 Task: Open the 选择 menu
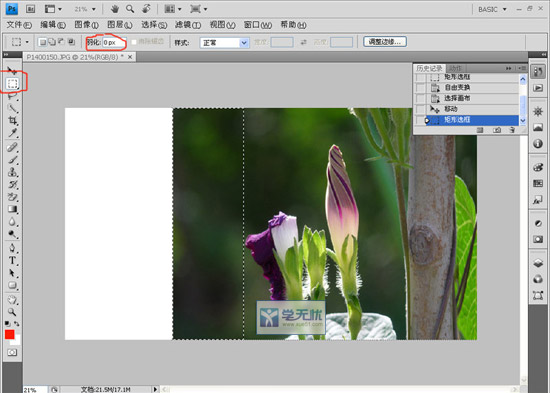(x=154, y=25)
